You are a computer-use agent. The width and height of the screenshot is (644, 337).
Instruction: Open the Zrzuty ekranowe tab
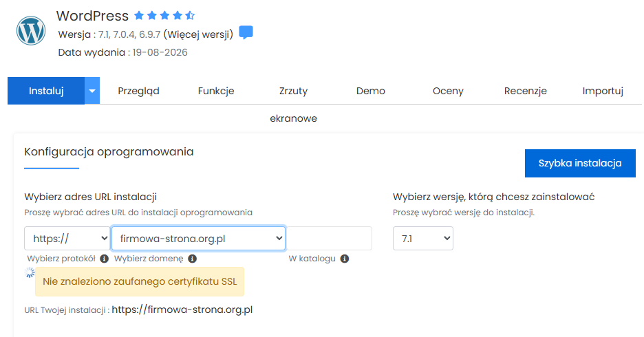point(293,105)
